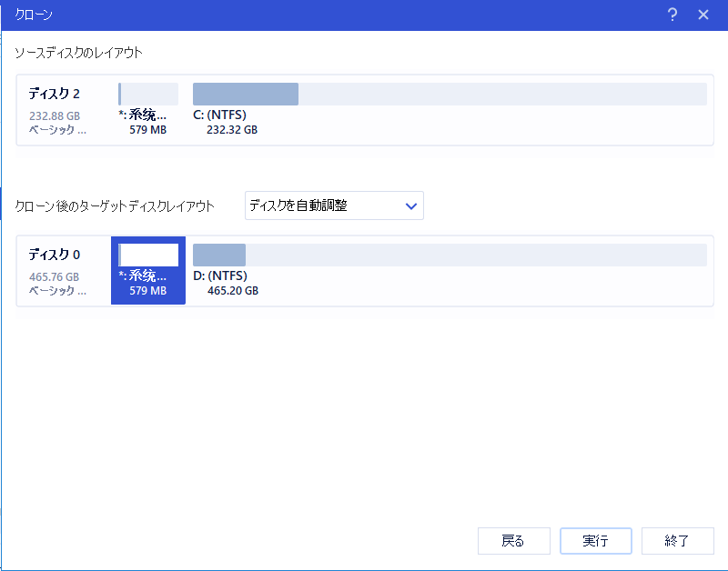
Task: Click the dropdown chevron to show adjust options
Action: coord(409,205)
